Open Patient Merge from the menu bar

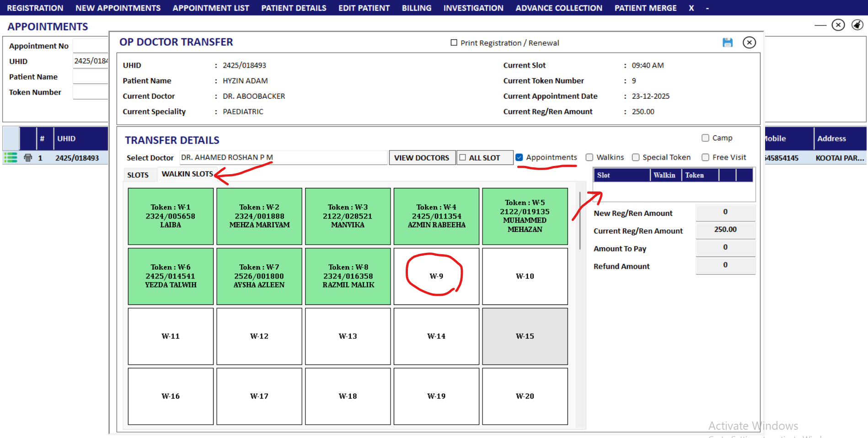[645, 8]
